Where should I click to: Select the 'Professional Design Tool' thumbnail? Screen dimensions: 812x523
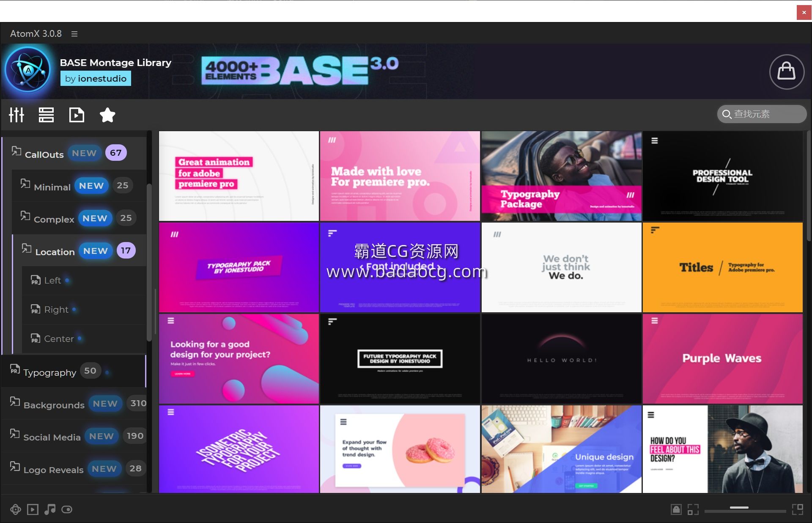pyautogui.click(x=723, y=176)
